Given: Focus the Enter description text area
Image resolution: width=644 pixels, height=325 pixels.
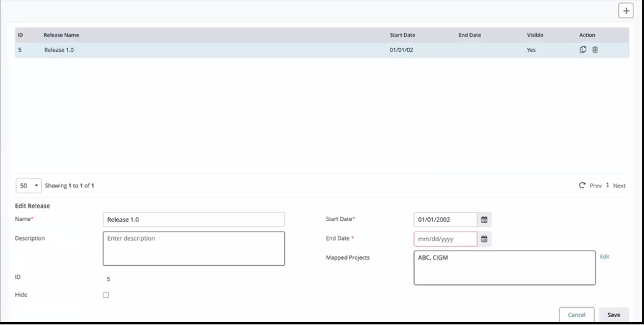Looking at the screenshot, I should pyautogui.click(x=193, y=248).
